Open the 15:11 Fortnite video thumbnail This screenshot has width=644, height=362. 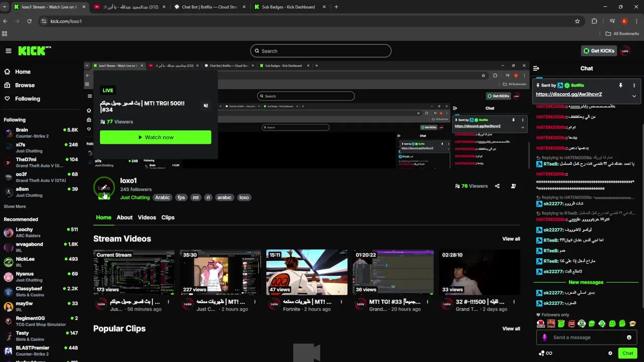coord(306,272)
